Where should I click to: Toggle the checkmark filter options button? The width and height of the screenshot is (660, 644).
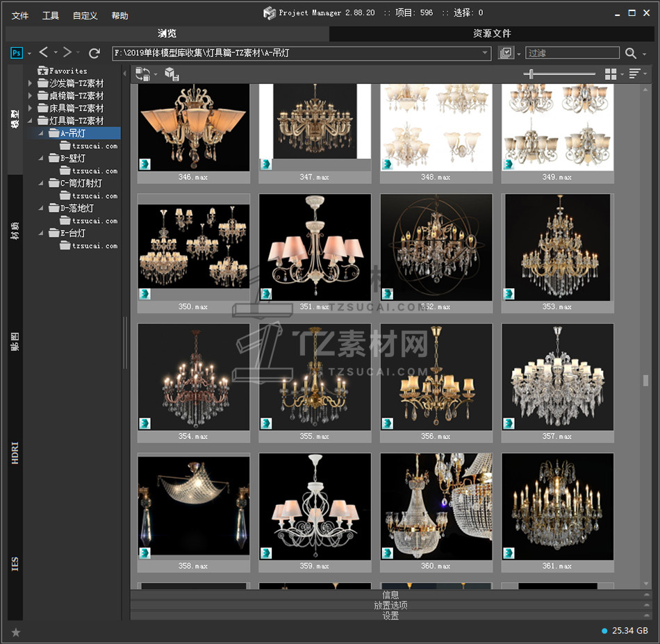point(506,53)
